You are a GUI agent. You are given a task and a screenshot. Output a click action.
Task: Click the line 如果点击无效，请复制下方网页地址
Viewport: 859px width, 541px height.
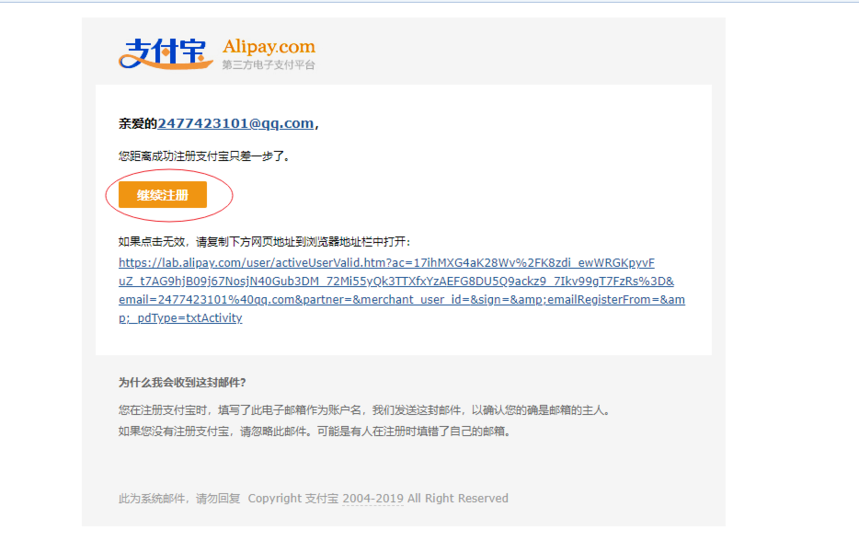click(x=264, y=241)
